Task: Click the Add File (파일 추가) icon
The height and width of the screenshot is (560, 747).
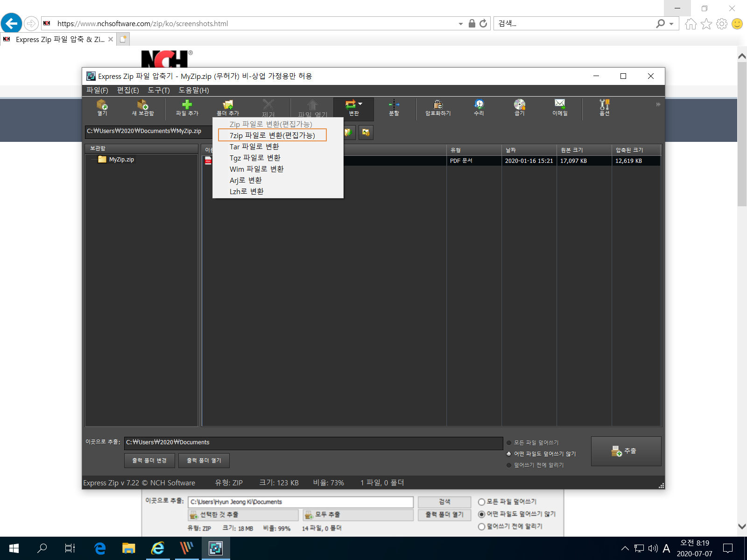Action: click(x=187, y=107)
